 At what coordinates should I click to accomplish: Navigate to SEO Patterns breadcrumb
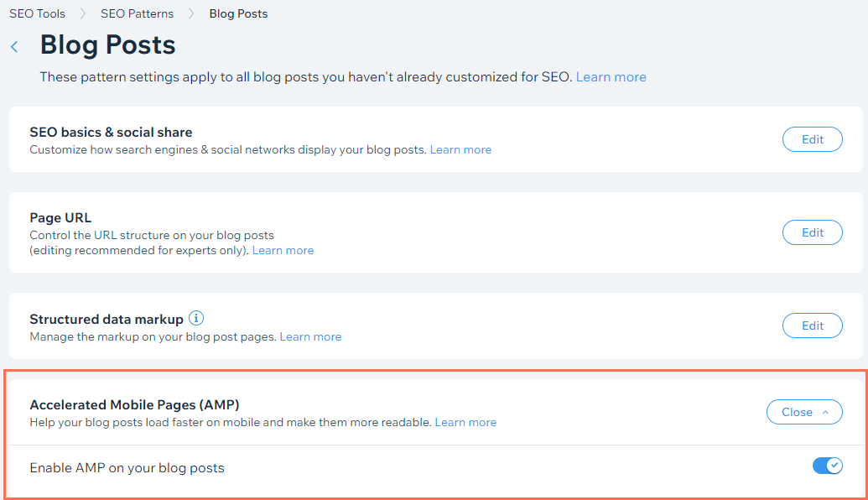point(137,14)
